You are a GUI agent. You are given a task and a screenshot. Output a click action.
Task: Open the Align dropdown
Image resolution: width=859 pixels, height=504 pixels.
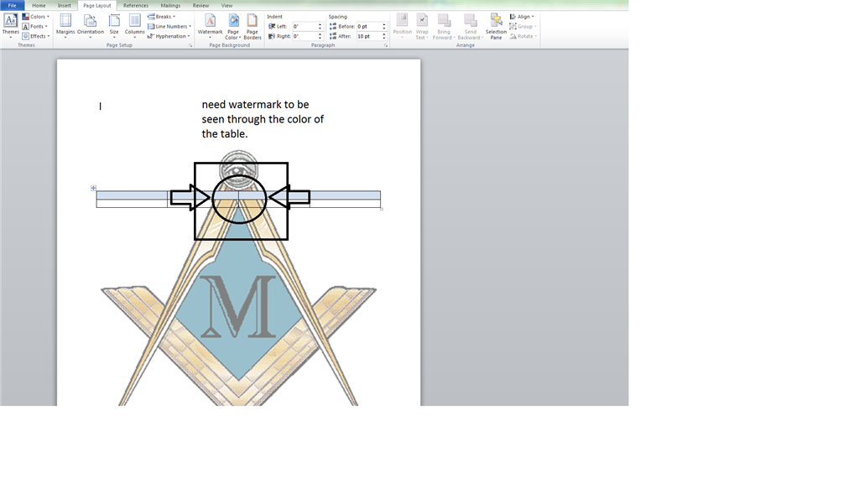pos(522,17)
